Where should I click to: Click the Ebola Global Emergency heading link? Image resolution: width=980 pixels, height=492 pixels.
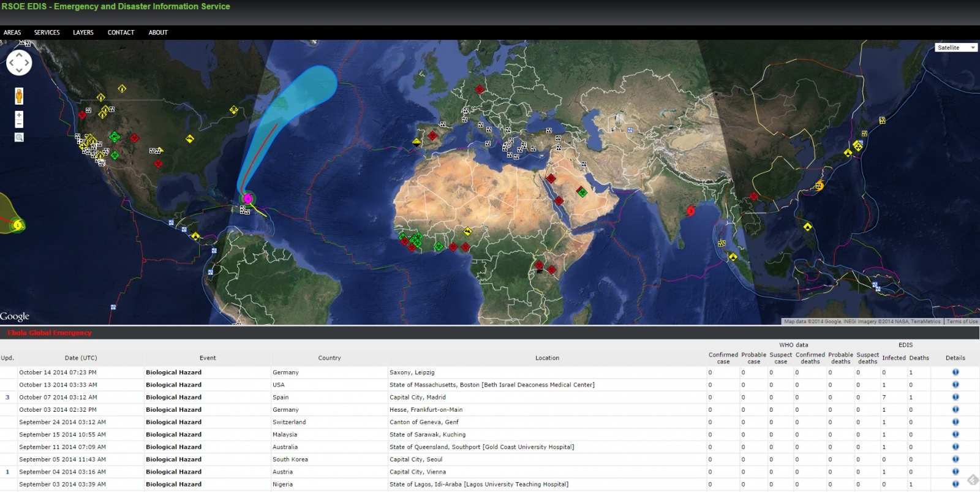[x=50, y=333]
